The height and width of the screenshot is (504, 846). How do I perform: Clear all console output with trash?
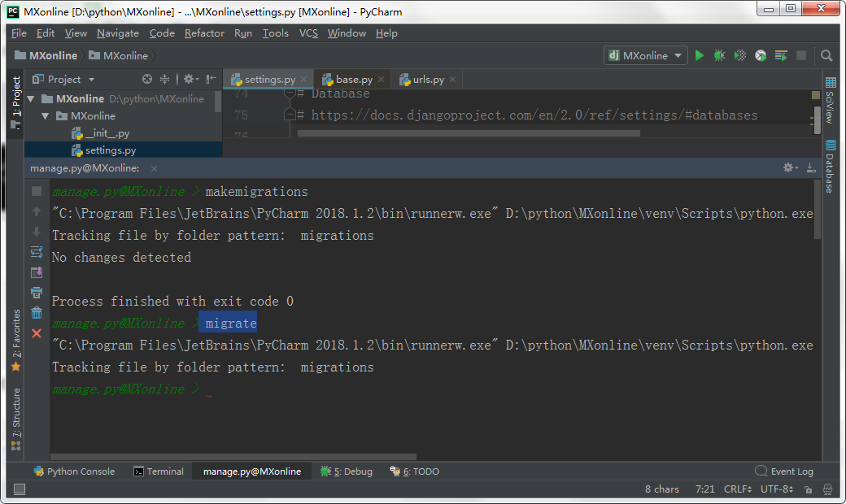37,313
